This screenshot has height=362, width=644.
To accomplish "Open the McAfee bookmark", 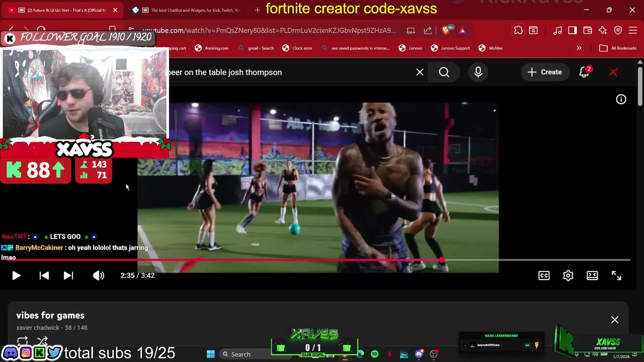I will tap(491, 48).
